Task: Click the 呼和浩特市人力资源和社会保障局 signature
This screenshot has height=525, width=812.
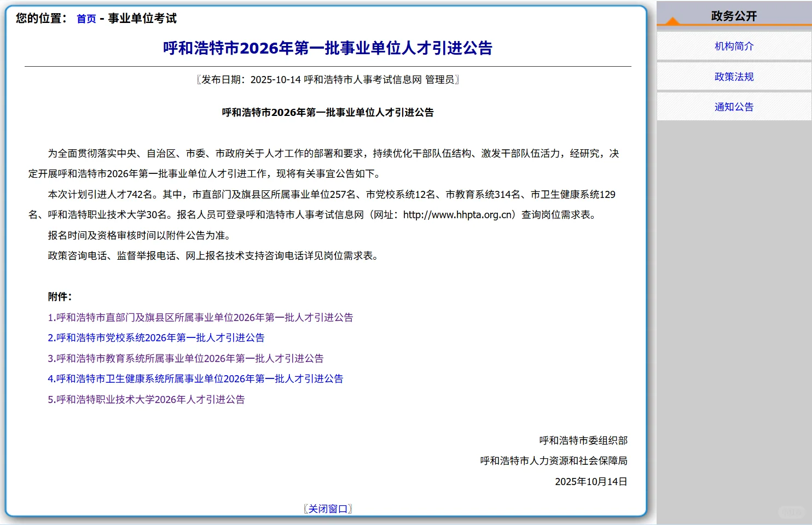Action: point(554,460)
